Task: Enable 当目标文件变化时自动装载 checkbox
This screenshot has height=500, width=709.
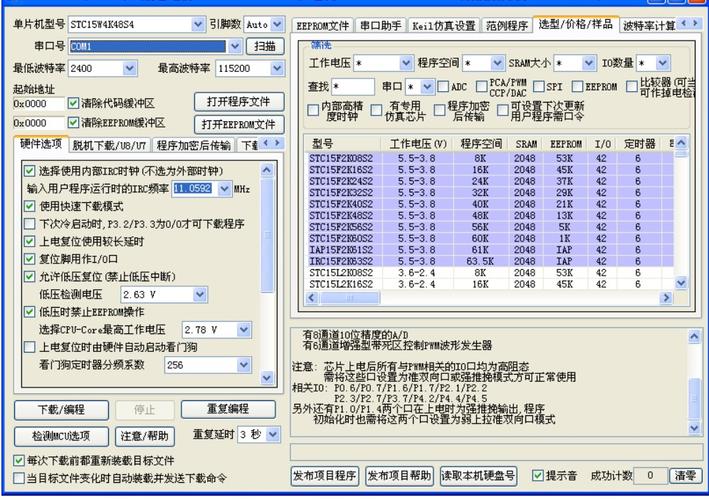Action: (19, 478)
